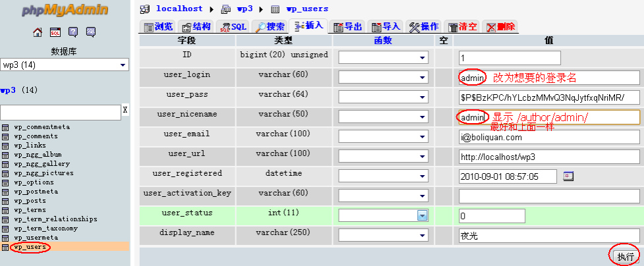The image size is (644, 266).
Task: Open the function dropdown for user_login
Action: coord(383,78)
